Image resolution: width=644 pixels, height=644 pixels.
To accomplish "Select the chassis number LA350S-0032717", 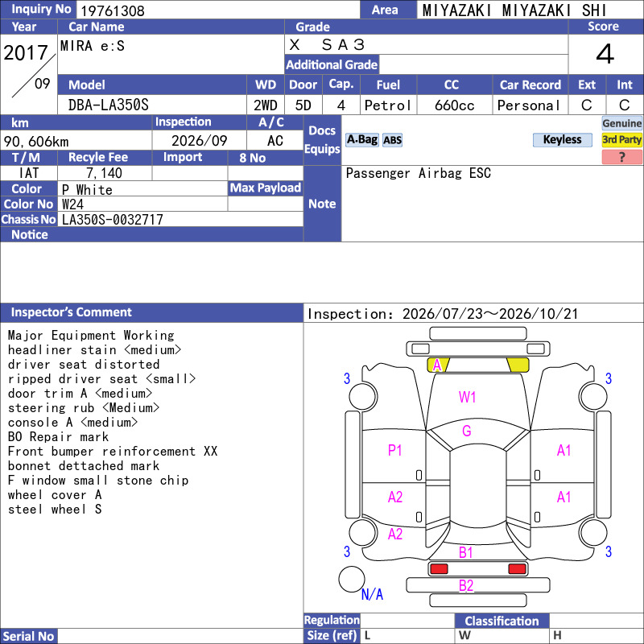I will click(113, 220).
